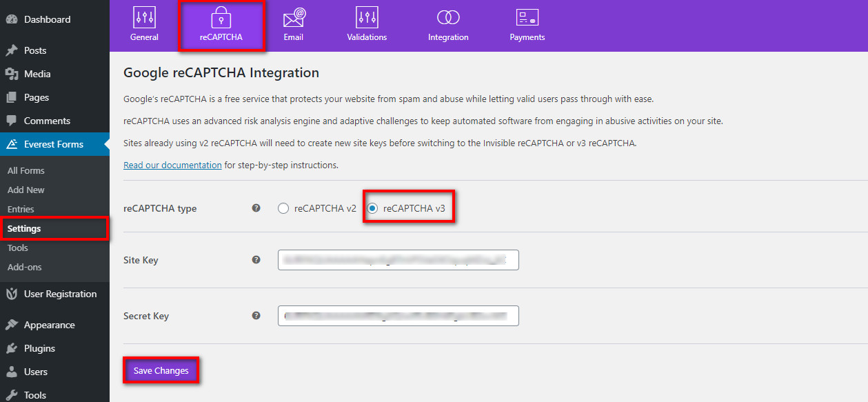Open Tools under Everest Forms submenu
The width and height of the screenshot is (868, 402).
click(x=18, y=248)
